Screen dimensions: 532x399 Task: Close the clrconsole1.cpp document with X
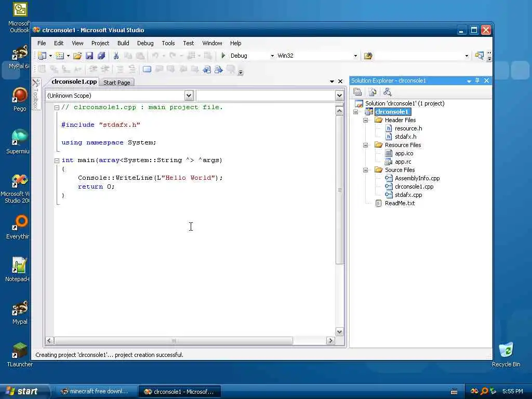340,82
